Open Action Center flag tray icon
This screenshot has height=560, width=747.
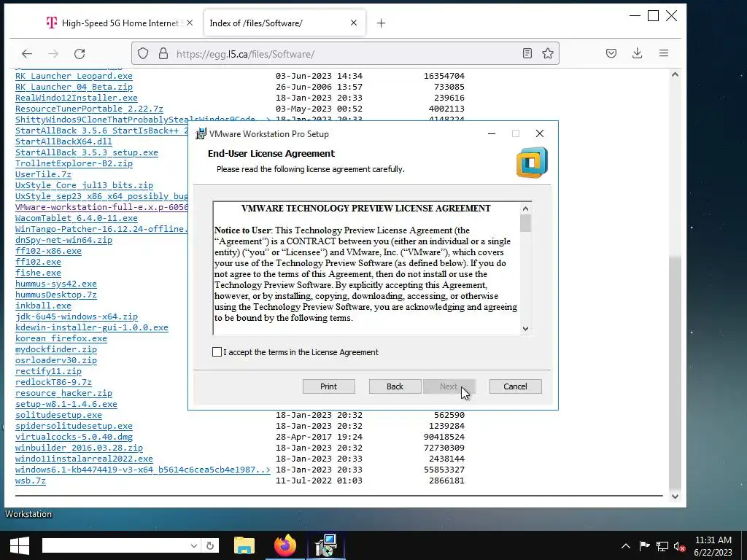[644, 546]
